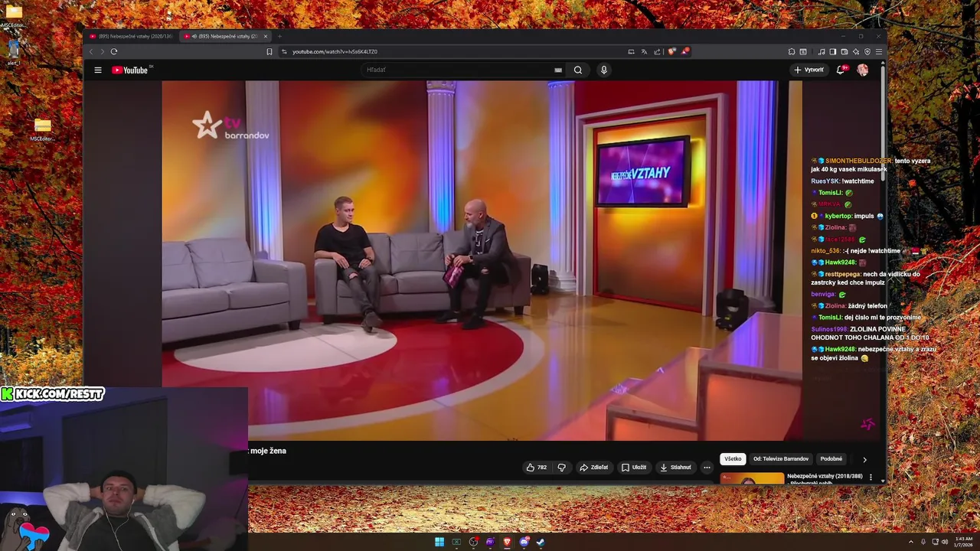Click the Nebezpečné vztahy (2018/388) title link

825,476
